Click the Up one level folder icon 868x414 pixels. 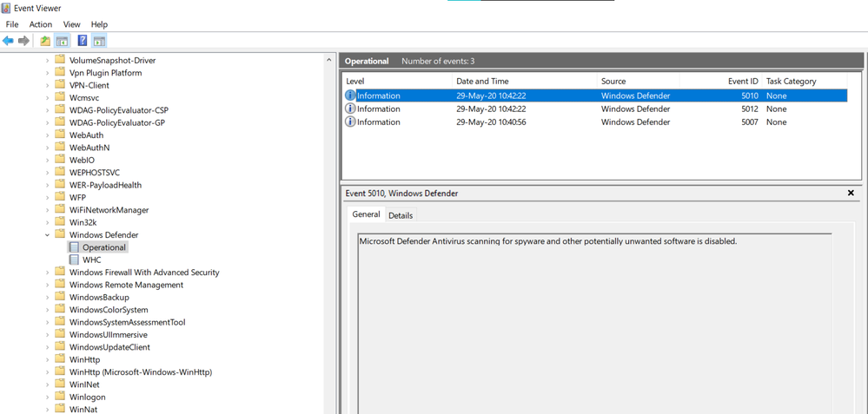tap(45, 41)
